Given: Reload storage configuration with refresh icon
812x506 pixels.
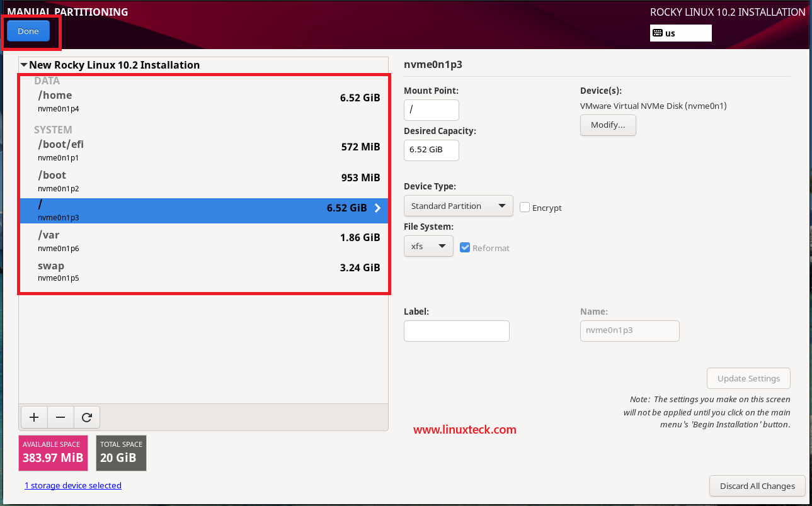Looking at the screenshot, I should click(87, 417).
